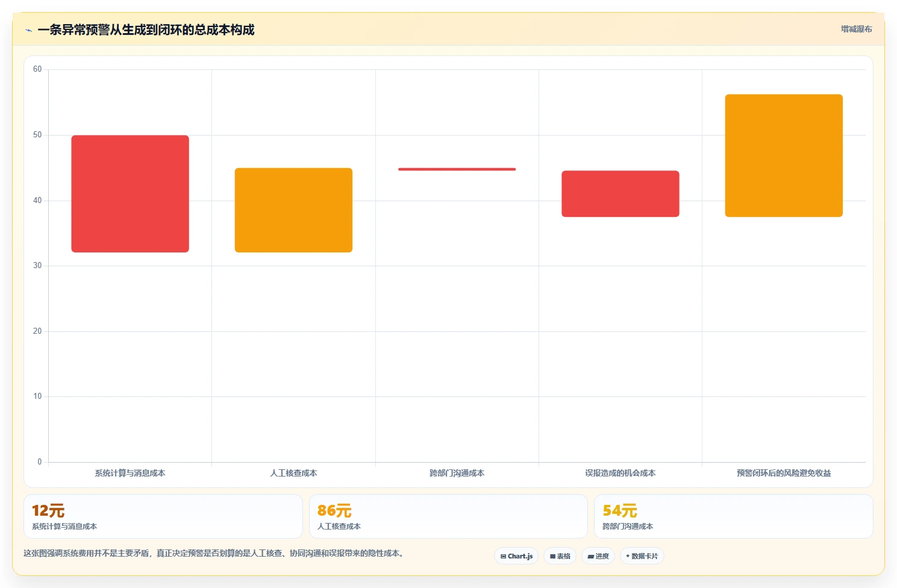Click the x-axis label 误报造成的机会成本
Viewport: 897px width, 588px height.
tap(620, 473)
